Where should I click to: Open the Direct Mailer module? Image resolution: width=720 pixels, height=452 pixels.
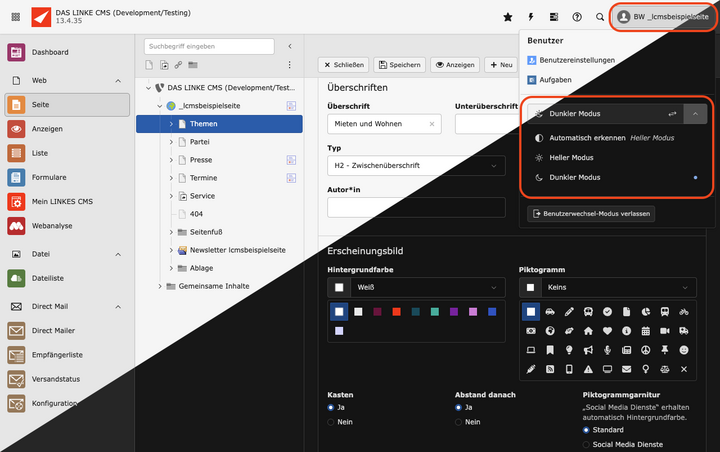[67, 331]
